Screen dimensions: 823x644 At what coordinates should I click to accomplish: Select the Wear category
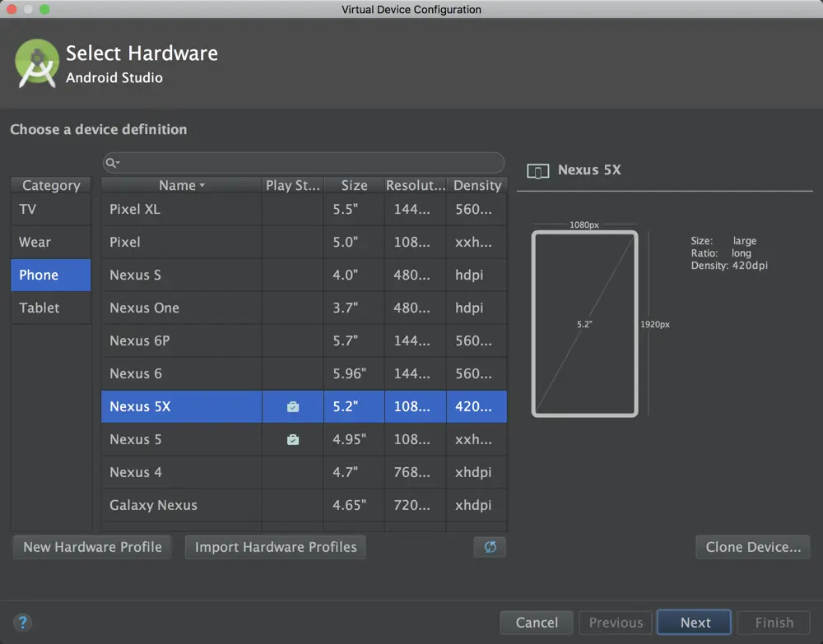[x=51, y=243]
